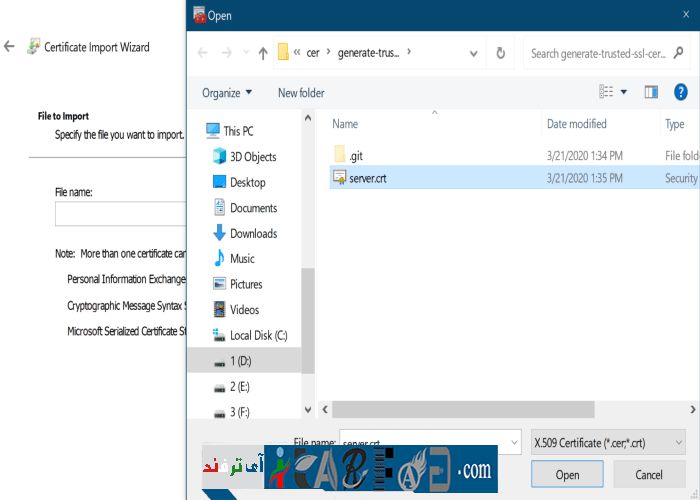Expand the Organize dropdown menu
Viewport: 700px width, 500px height.
tap(227, 93)
